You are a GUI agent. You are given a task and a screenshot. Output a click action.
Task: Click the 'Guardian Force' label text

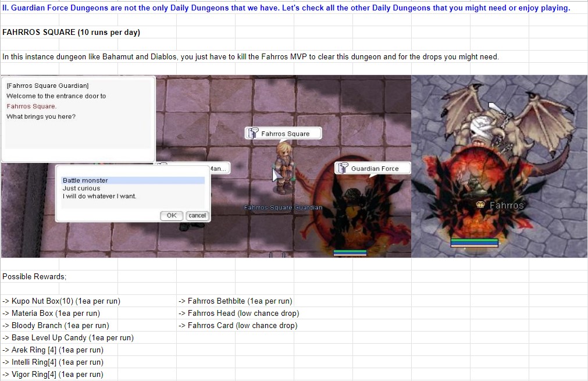click(375, 168)
